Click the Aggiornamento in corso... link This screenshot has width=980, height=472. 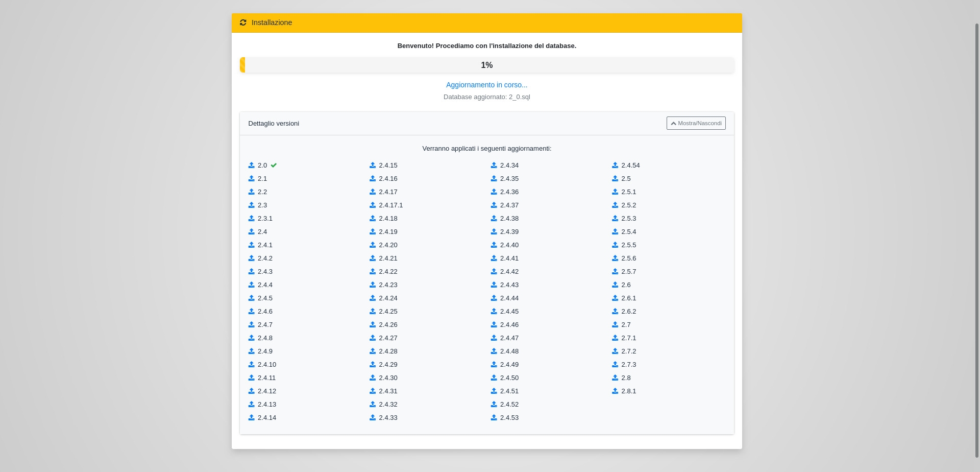486,85
